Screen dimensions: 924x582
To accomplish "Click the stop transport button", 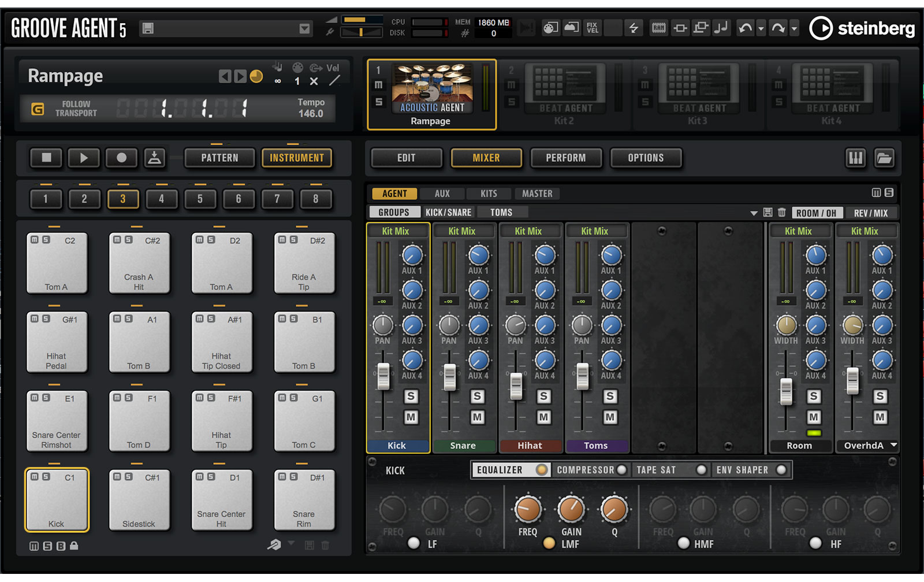I will (x=46, y=158).
